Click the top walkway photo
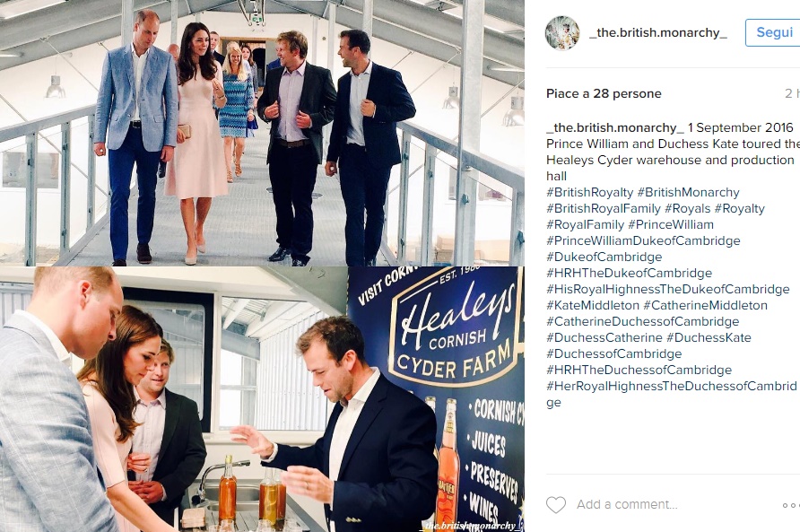Screen dimensions: 800x532 (x=262, y=133)
